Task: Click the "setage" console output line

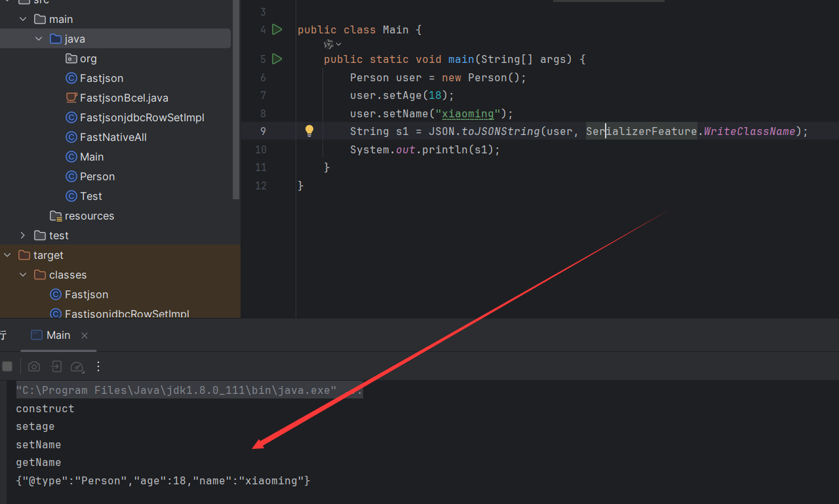Action: tap(35, 426)
